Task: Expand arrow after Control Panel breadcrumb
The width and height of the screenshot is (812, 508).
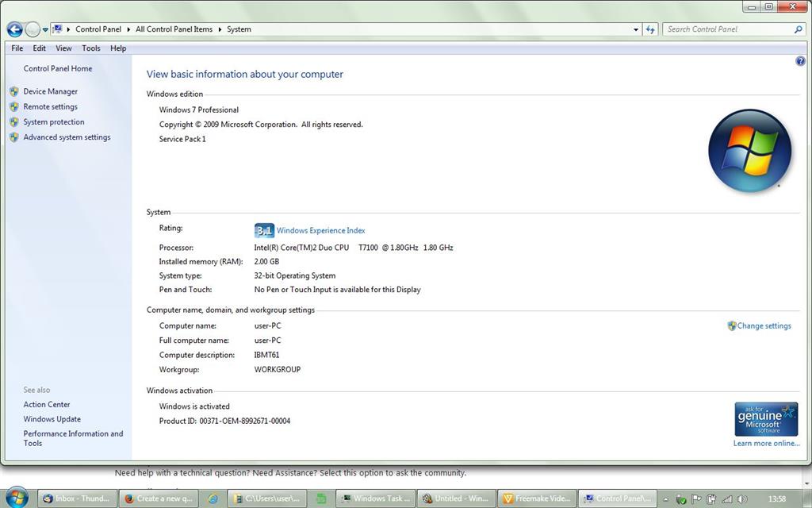Action: (128, 29)
